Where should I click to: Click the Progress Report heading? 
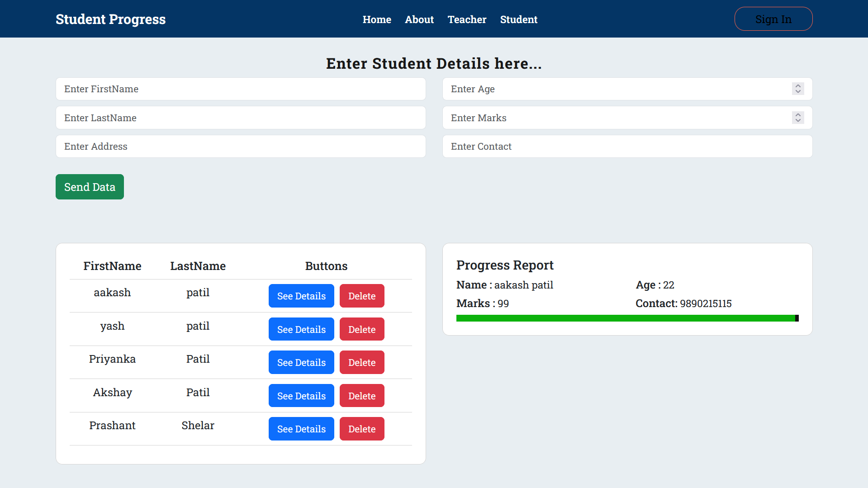pyautogui.click(x=505, y=265)
